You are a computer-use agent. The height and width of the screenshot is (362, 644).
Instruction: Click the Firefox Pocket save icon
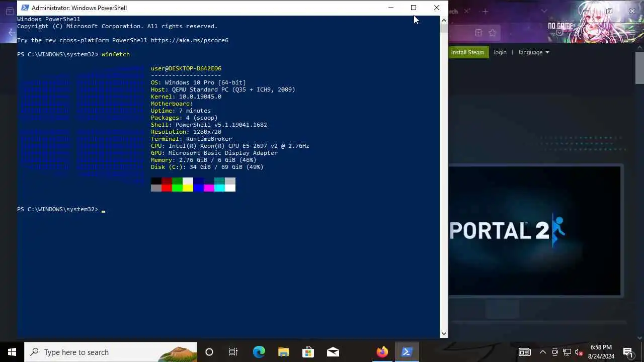559,33
